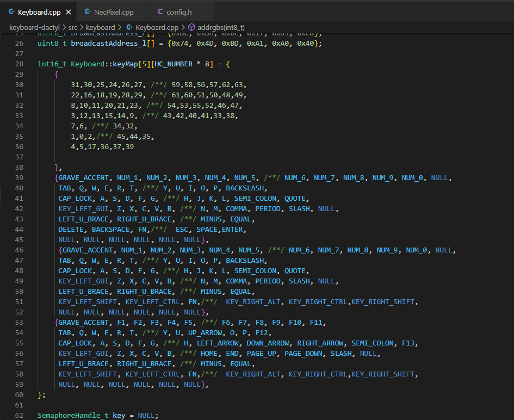Select keyboard folder in the breadcrumb

100,28
